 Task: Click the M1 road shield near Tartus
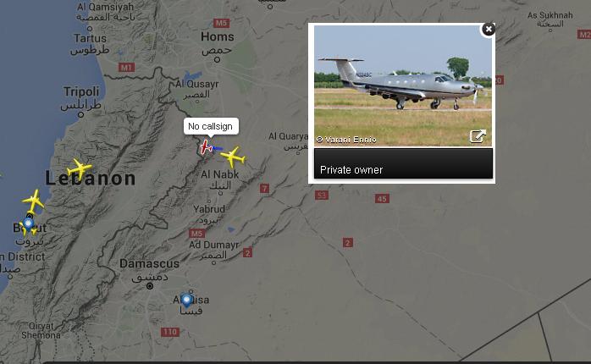[x=126, y=68]
